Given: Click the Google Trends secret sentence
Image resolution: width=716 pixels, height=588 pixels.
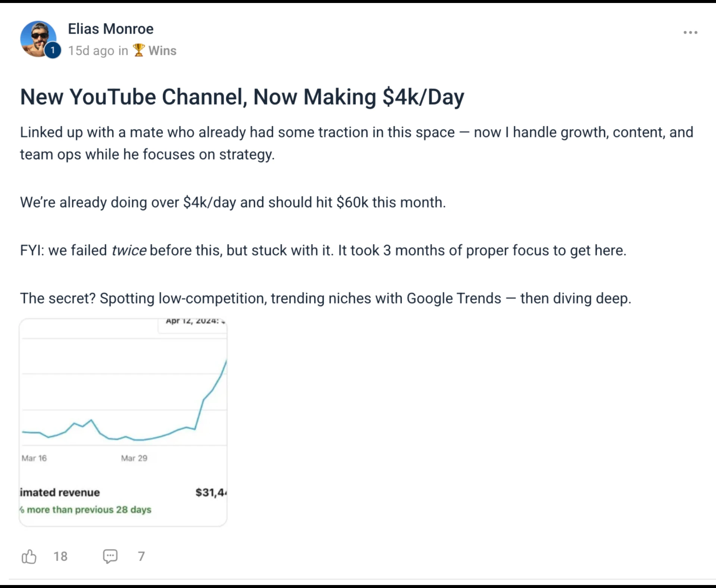Looking at the screenshot, I should tap(326, 298).
